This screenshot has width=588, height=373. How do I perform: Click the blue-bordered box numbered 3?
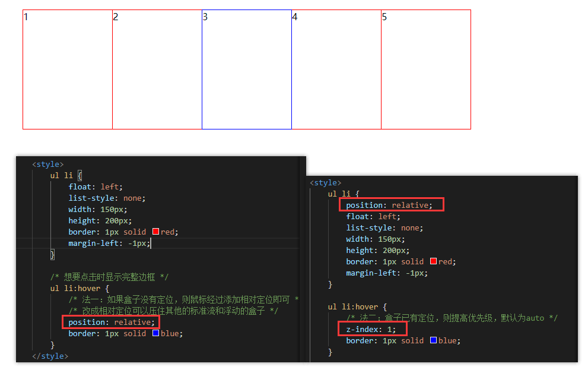247,69
